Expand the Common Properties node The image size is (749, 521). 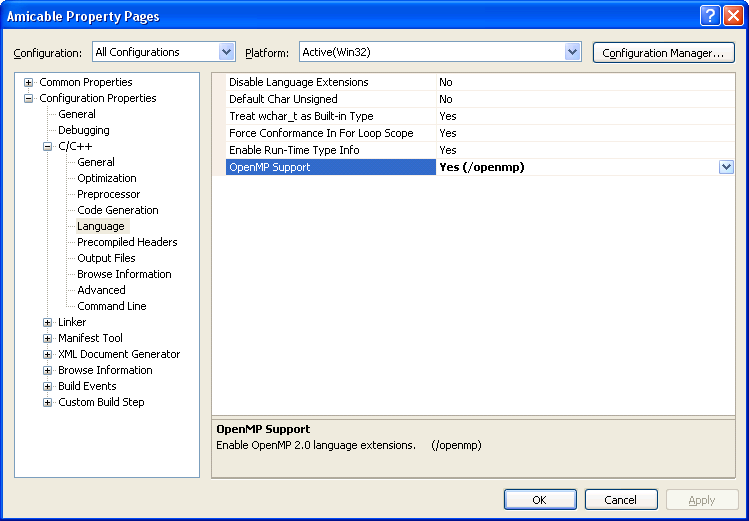(x=29, y=82)
